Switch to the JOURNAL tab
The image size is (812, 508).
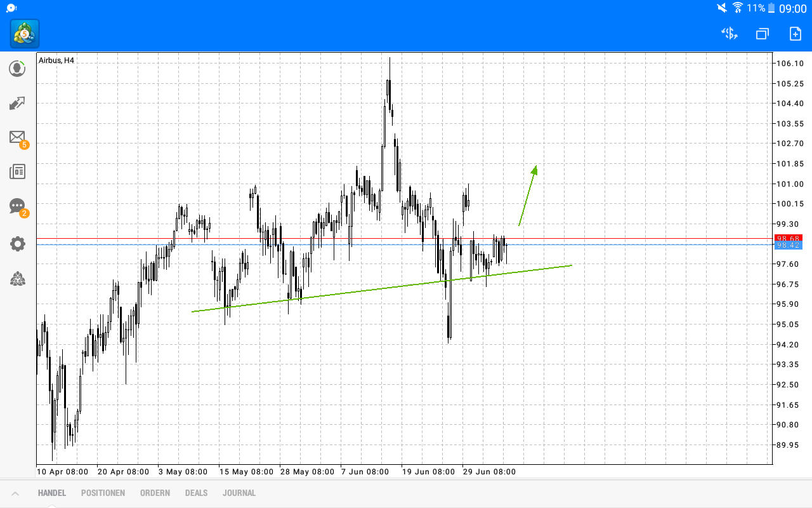(x=239, y=493)
